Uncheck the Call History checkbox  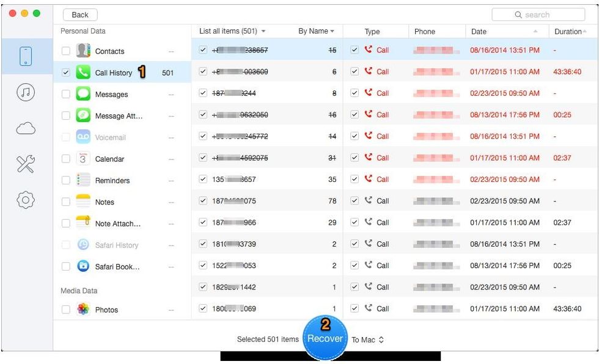coord(66,73)
